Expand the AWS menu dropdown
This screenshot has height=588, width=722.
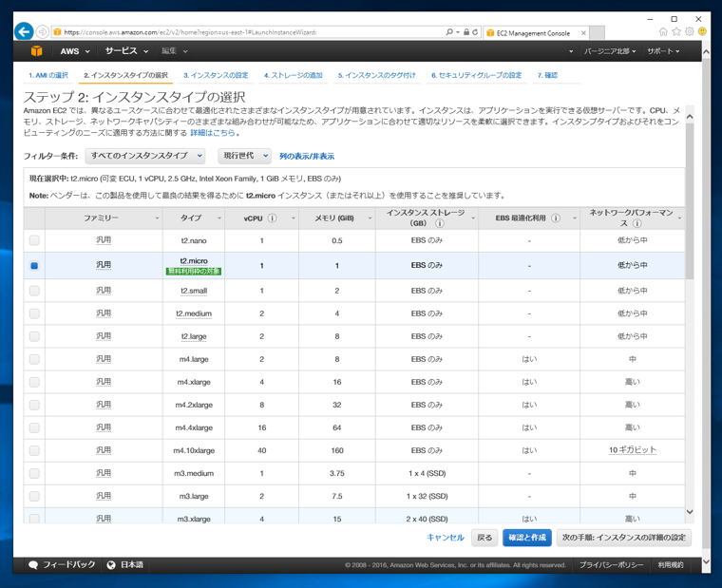pos(75,51)
